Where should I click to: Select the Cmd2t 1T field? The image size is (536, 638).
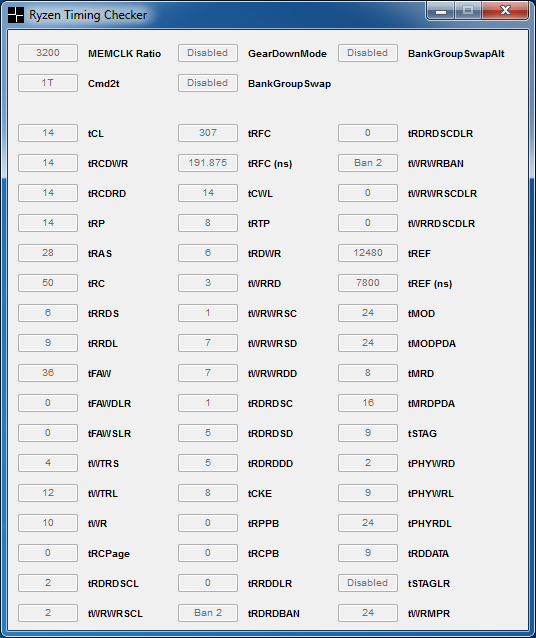48,83
